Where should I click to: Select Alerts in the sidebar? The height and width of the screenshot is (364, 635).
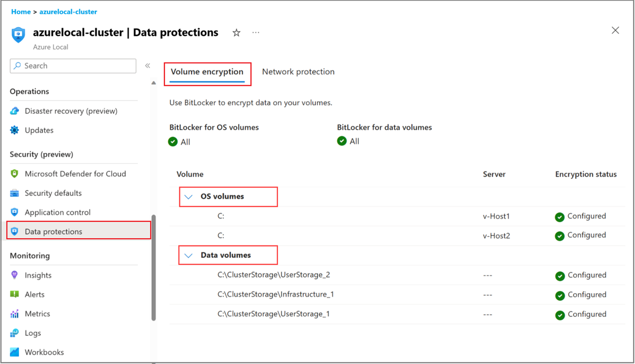pyautogui.click(x=35, y=294)
